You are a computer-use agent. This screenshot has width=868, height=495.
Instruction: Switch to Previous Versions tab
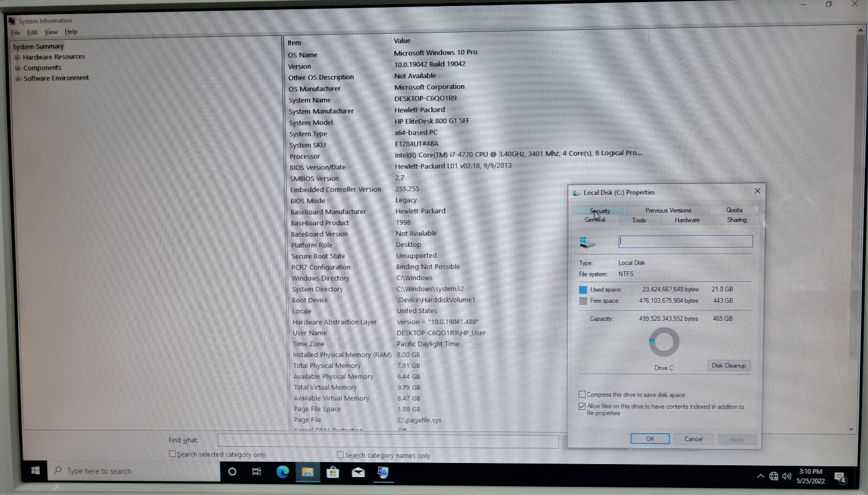pos(668,210)
